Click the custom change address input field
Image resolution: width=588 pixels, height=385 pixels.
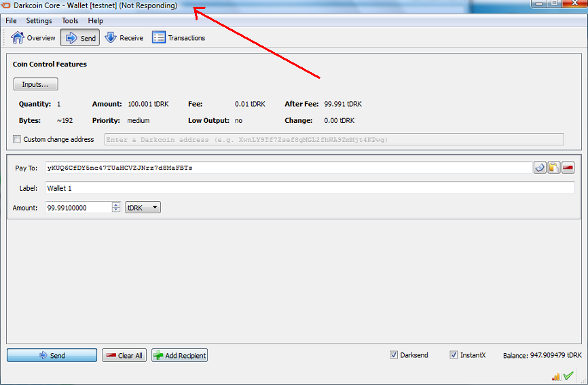click(334, 139)
